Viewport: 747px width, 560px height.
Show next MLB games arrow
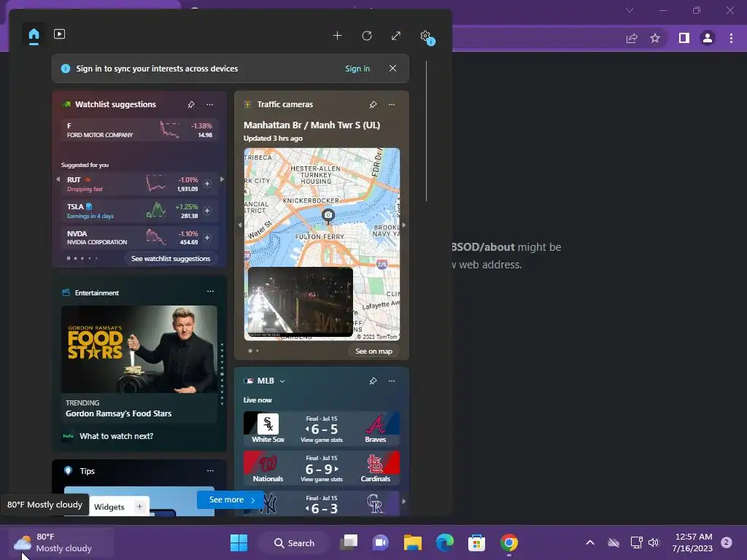(x=404, y=502)
